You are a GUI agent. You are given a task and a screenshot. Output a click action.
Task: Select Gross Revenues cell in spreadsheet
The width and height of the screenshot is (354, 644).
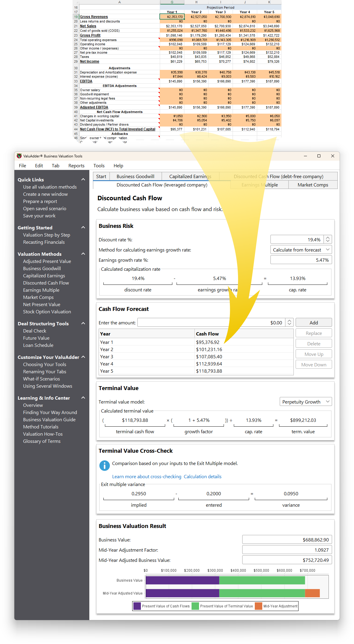pos(172,17)
